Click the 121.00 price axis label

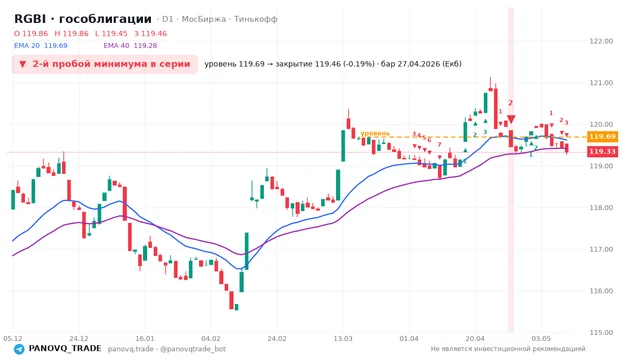click(x=601, y=83)
